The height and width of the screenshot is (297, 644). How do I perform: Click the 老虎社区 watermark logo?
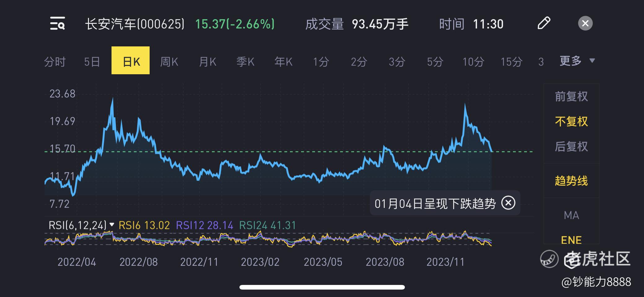[x=586, y=259]
